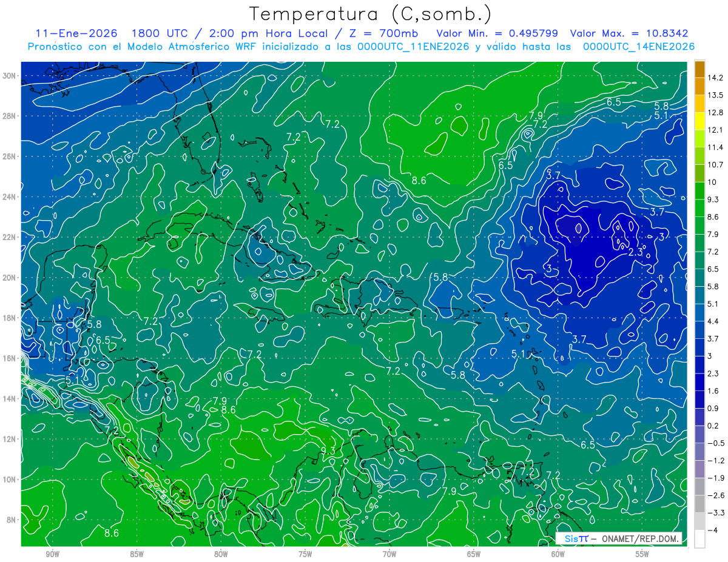Click the 'Temperatura (C,somb.)' chart title
Image resolution: width=728 pixels, height=562 pixels.
[371, 14]
